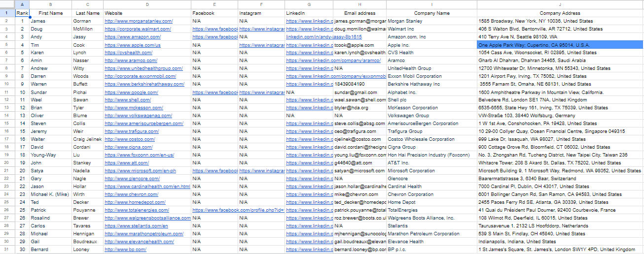Select the BP p.l.c. company cell
Screen dimensions: 644x254
coord(432,250)
